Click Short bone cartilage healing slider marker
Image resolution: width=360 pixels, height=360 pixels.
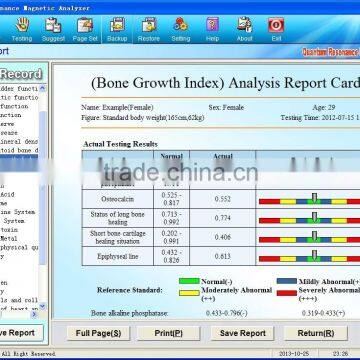[x=314, y=236]
